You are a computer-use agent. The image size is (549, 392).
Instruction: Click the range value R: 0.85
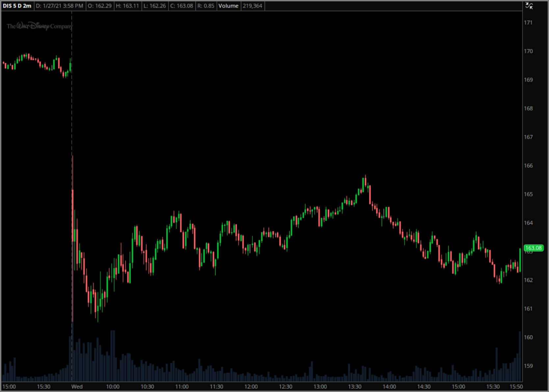click(x=206, y=6)
